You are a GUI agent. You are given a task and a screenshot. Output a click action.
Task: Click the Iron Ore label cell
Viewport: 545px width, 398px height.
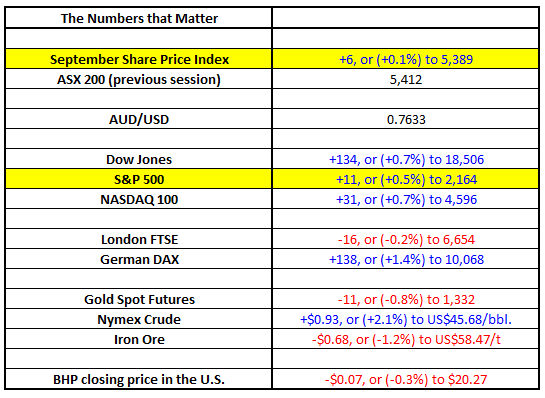pyautogui.click(x=139, y=339)
